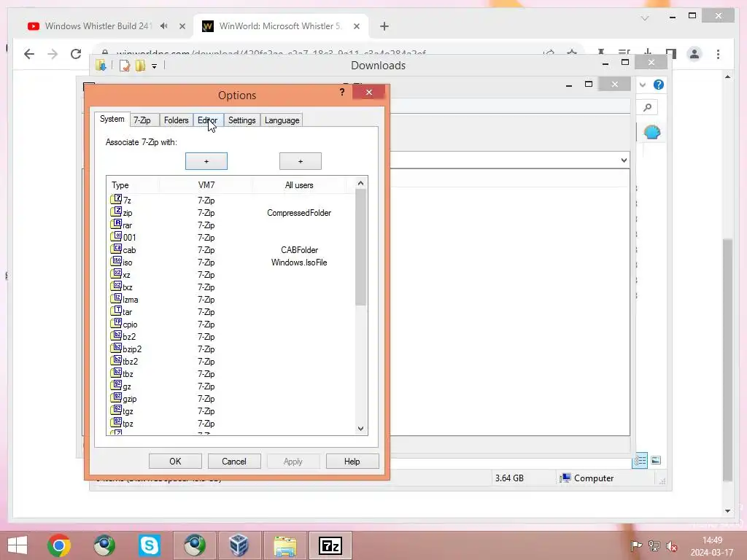The height and width of the screenshot is (560, 747).
Task: Open Help from the Options dialog
Action: coord(352,462)
